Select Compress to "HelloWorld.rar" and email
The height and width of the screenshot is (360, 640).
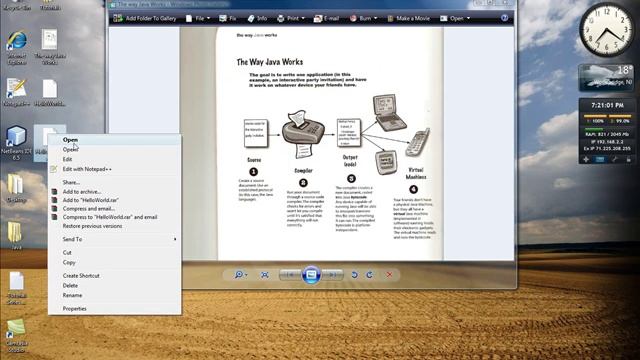(x=114, y=217)
